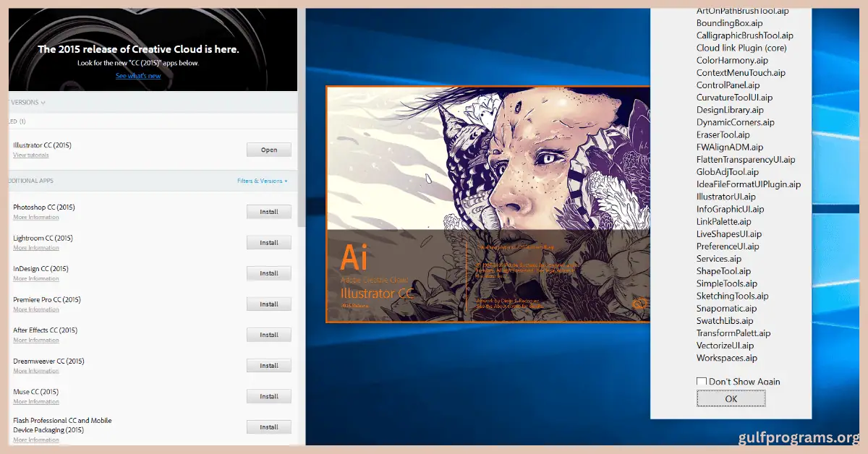Open the Filters & Versions dropdown
Image resolution: width=868 pixels, height=454 pixels.
263,180
